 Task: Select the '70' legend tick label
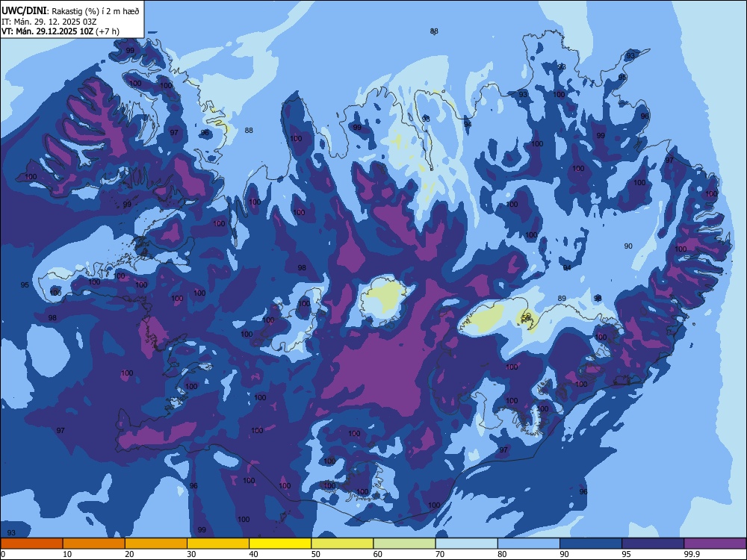coord(440,554)
